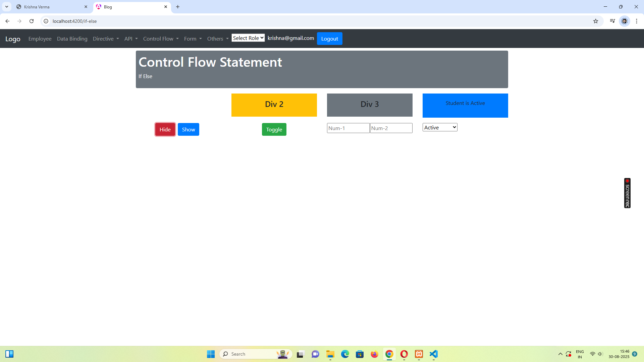Open the Select Role combo box
The image size is (644, 362).
pos(248,38)
